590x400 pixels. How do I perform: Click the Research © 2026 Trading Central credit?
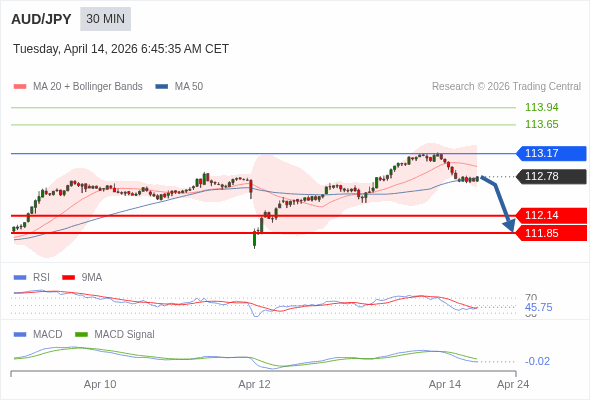point(506,87)
